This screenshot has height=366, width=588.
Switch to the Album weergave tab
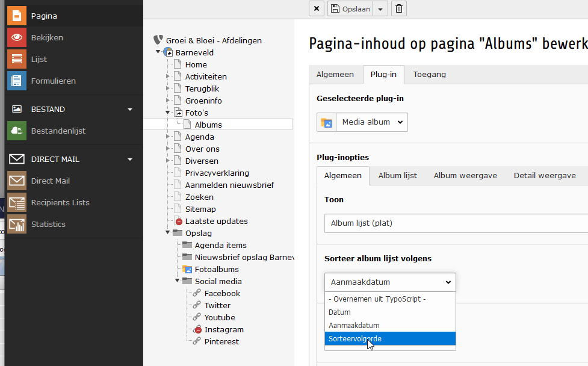pyautogui.click(x=465, y=176)
